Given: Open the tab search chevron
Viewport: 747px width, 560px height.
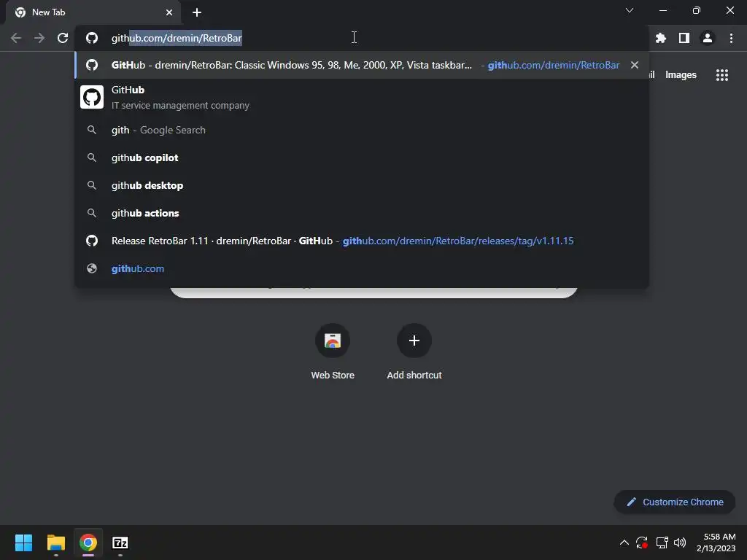Looking at the screenshot, I should 630,10.
